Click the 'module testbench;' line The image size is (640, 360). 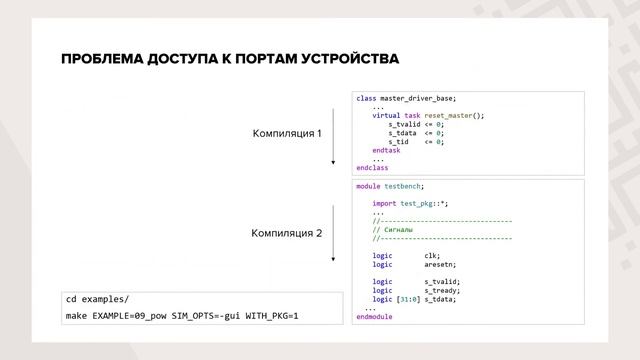click(x=390, y=186)
